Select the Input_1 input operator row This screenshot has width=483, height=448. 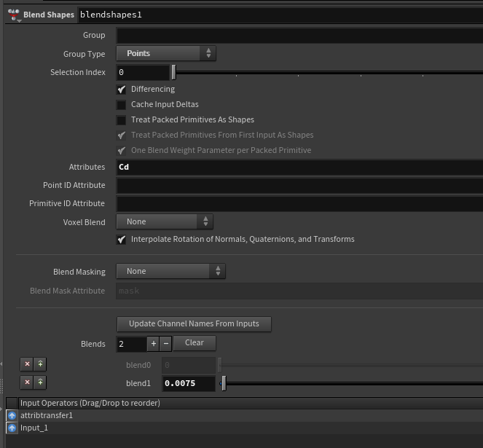[244, 428]
